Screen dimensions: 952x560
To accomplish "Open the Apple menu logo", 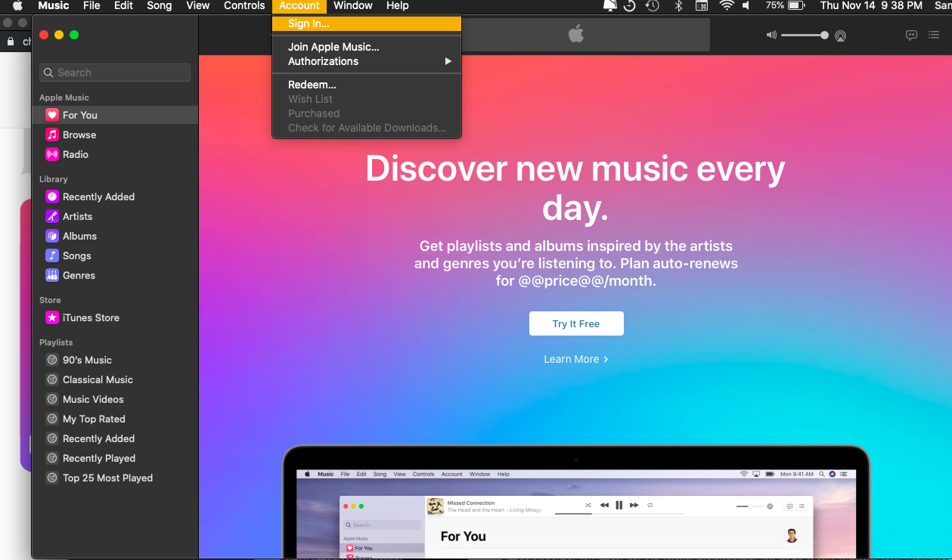I will pyautogui.click(x=17, y=6).
